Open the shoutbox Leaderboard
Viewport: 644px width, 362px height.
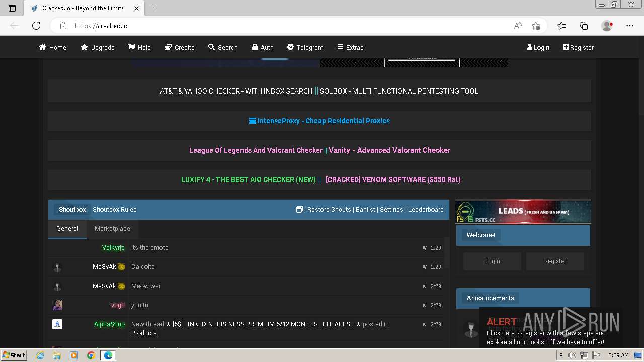(x=426, y=209)
